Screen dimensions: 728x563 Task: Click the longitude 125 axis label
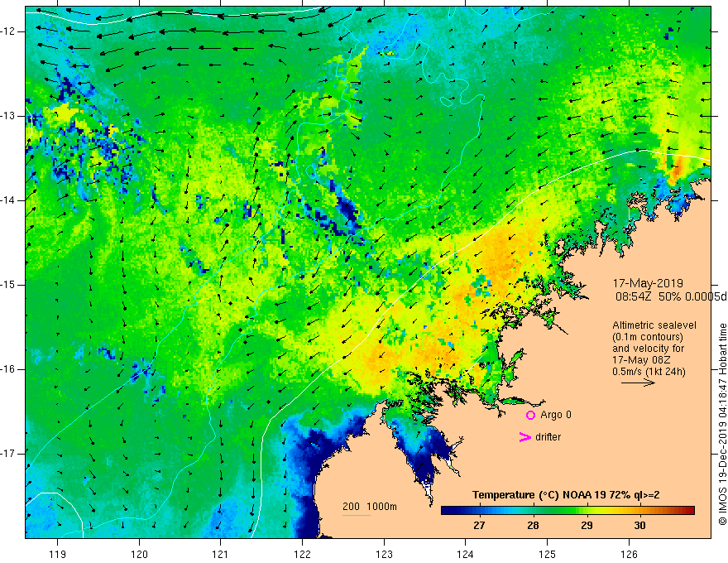click(x=548, y=554)
